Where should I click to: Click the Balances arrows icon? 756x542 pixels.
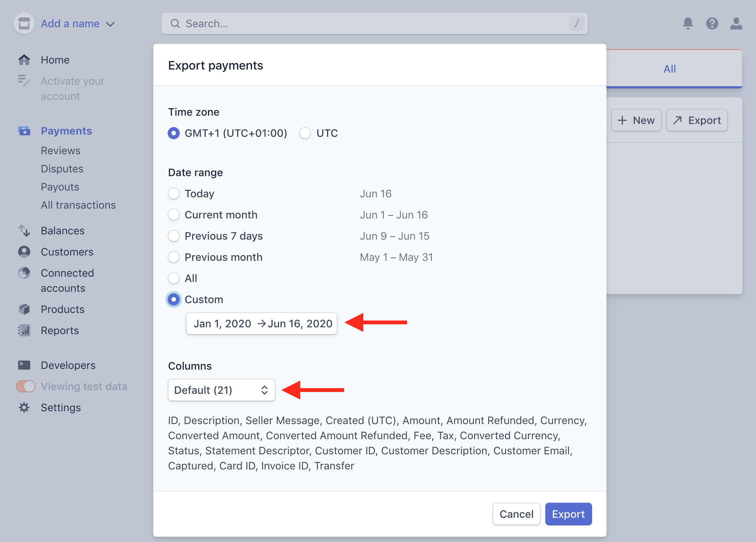tap(24, 231)
